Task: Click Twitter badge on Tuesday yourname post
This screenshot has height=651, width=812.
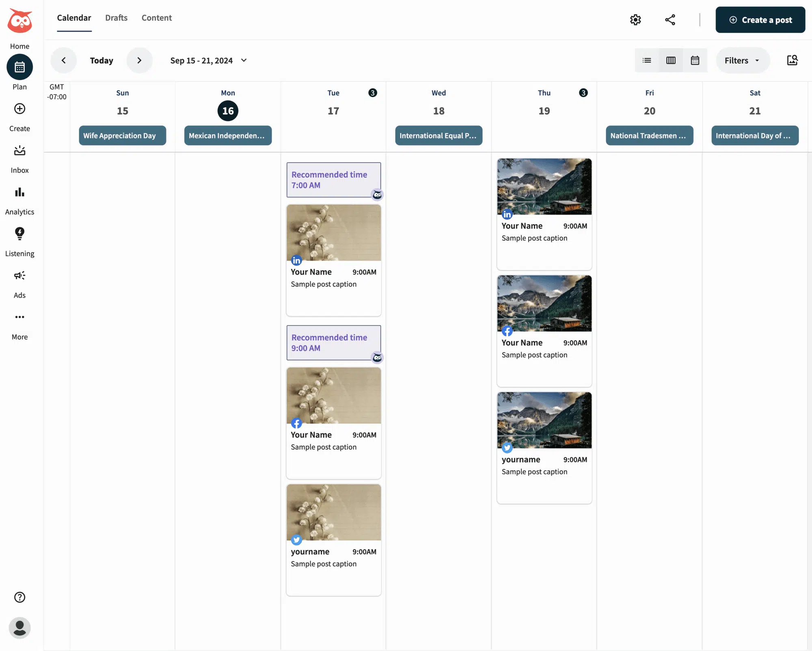Action: point(297,540)
